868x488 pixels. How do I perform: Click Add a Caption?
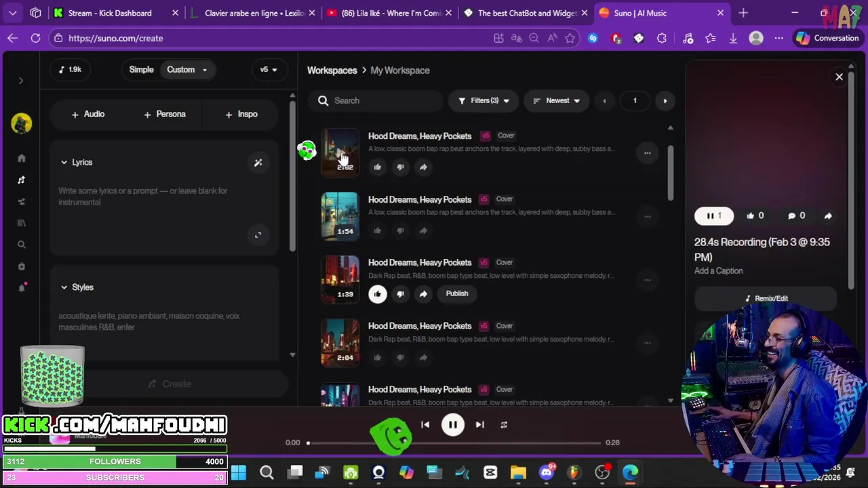[x=719, y=270]
